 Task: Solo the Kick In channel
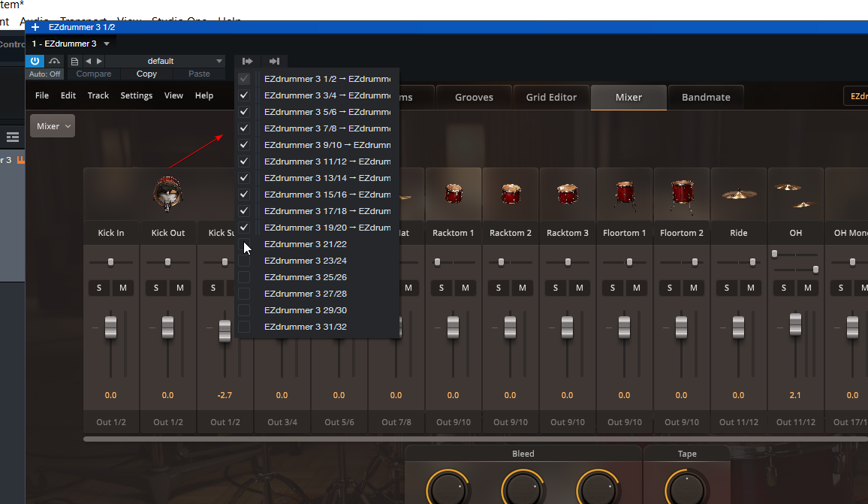99,288
